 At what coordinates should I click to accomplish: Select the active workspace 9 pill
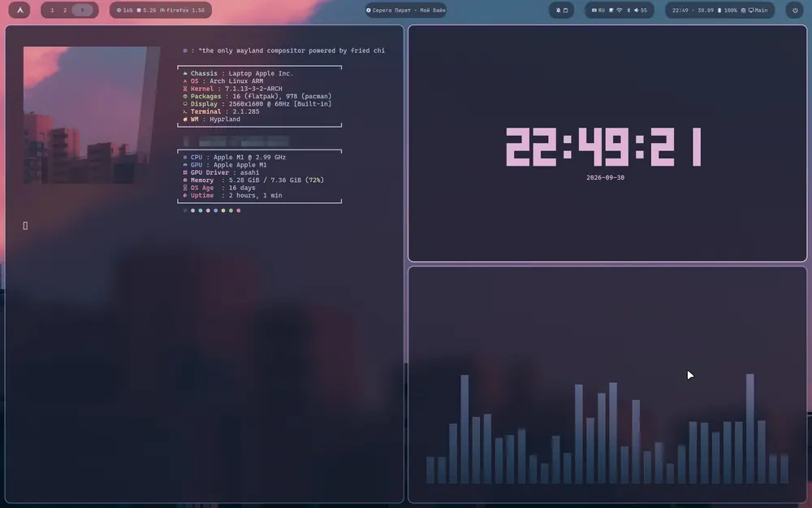(x=82, y=11)
